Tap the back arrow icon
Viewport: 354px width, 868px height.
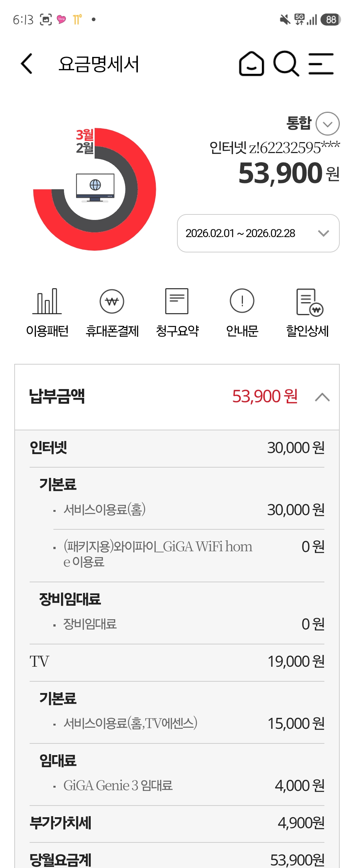pyautogui.click(x=27, y=64)
